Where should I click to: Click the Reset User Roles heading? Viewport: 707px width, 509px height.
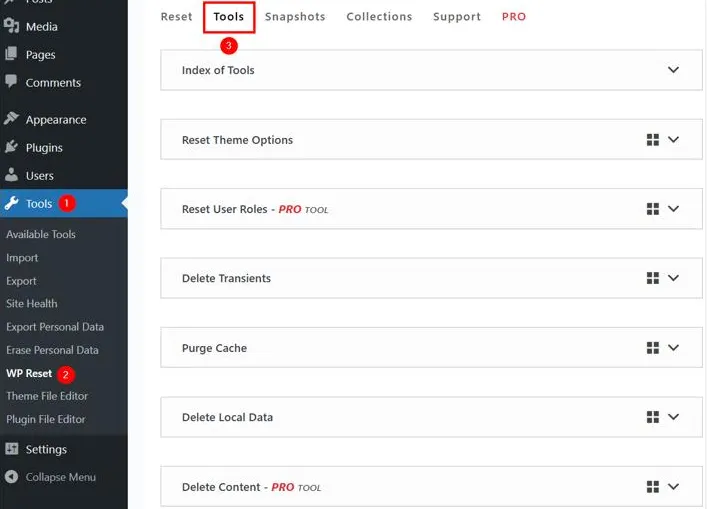click(225, 209)
